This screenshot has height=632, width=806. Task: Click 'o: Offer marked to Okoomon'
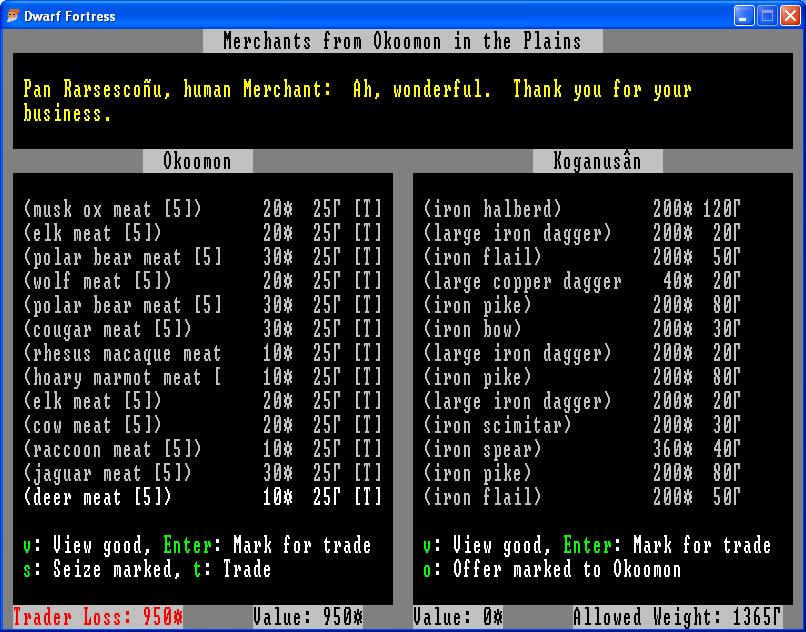(552, 569)
